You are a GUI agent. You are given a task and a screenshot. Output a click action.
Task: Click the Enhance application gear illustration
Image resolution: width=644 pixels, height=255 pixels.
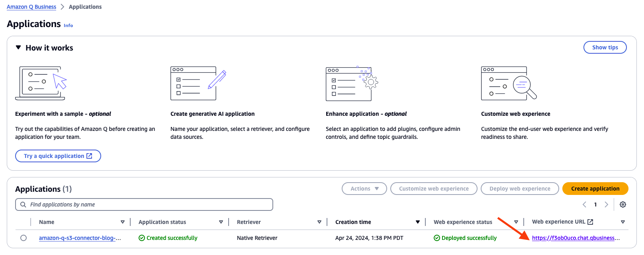click(x=352, y=83)
